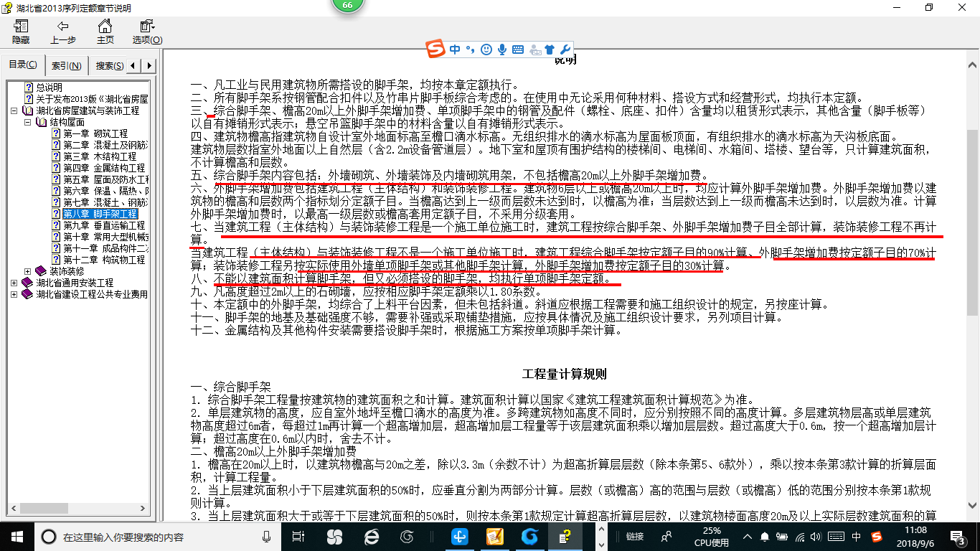Click the active help viewer taskbar icon
Image resolution: width=980 pixels, height=551 pixels.
point(565,536)
